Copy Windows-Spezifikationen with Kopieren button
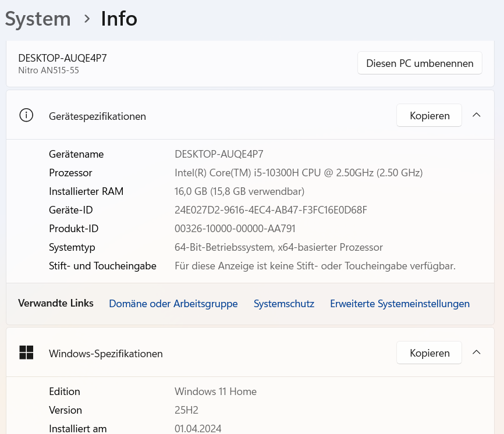Image resolution: width=504 pixels, height=434 pixels. pos(429,353)
